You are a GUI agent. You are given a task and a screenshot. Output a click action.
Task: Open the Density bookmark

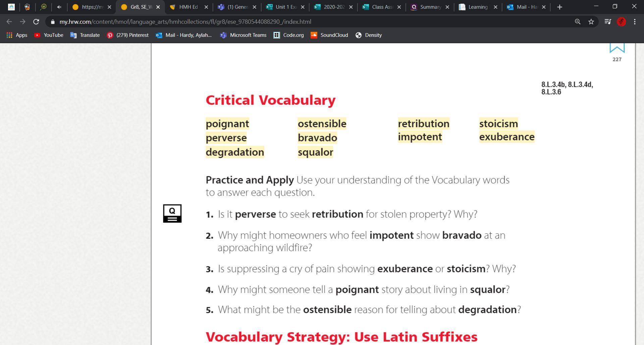click(x=368, y=35)
